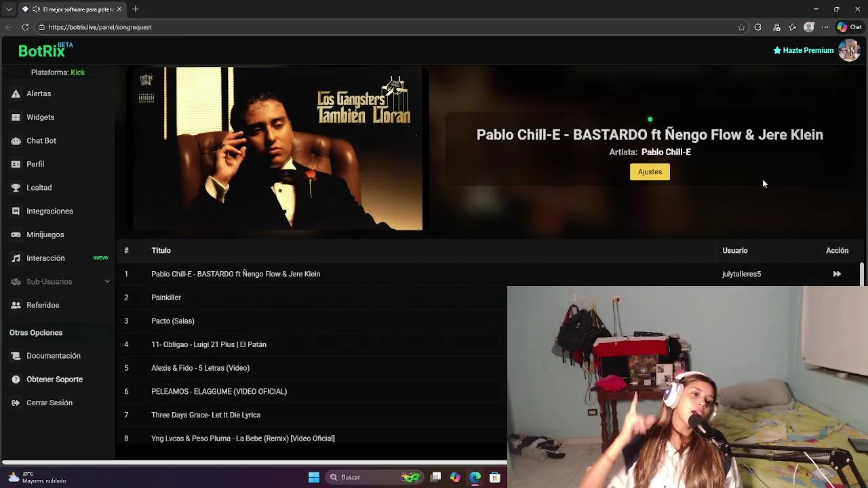Click the Documentación book icon
Image resolution: width=868 pixels, height=488 pixels.
pos(16,356)
